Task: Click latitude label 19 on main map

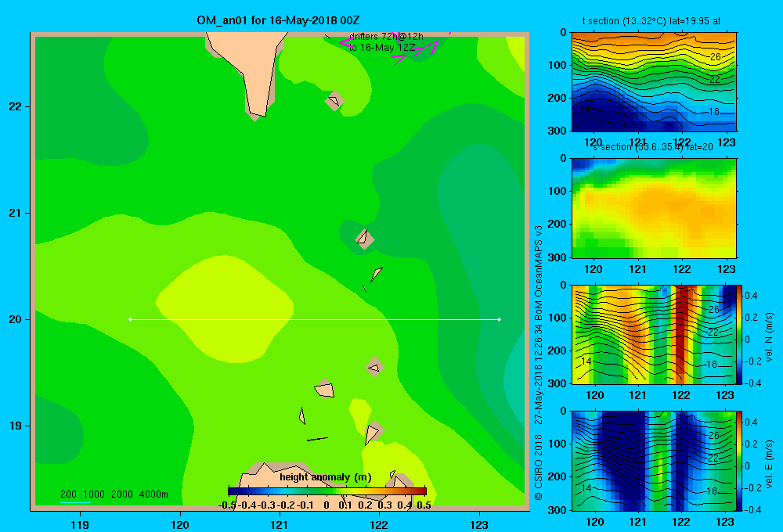Action: 16,426
